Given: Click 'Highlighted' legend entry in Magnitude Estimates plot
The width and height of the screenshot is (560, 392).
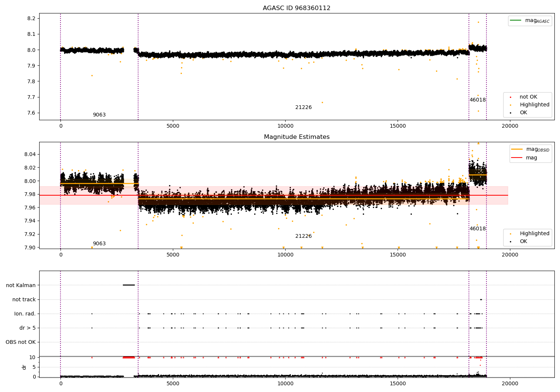Looking at the screenshot, I should 529,233.
